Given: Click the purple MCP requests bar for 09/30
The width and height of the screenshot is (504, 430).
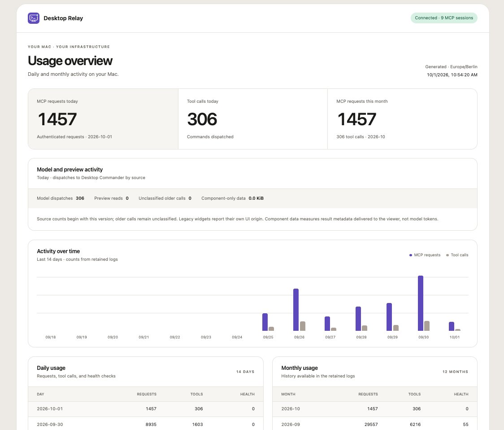Looking at the screenshot, I should pyautogui.click(x=421, y=303).
